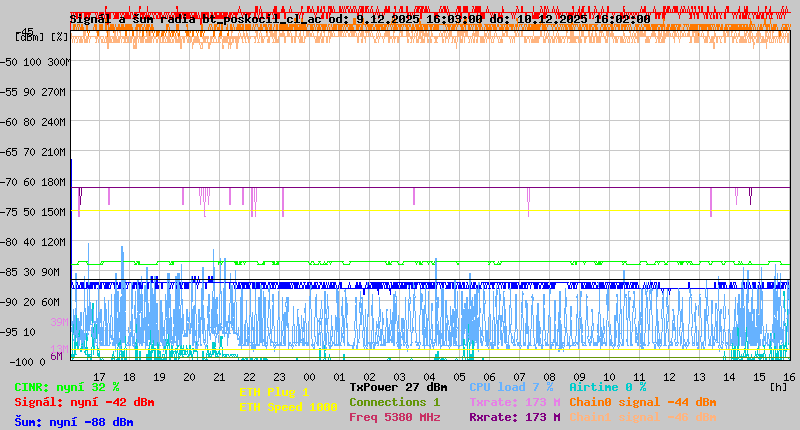
Task: Select the Txrate 173 M legend entry
Action: pos(514,402)
